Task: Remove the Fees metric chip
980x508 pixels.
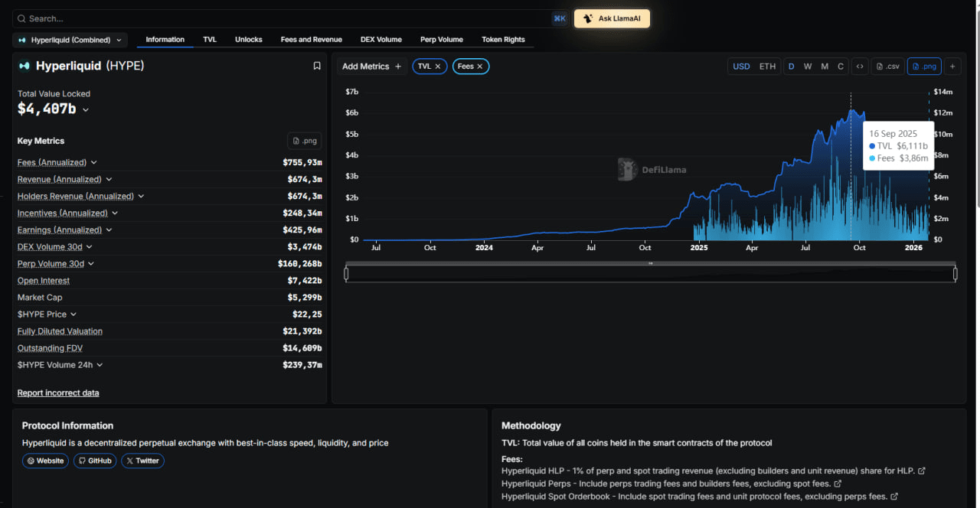Action: tap(480, 67)
